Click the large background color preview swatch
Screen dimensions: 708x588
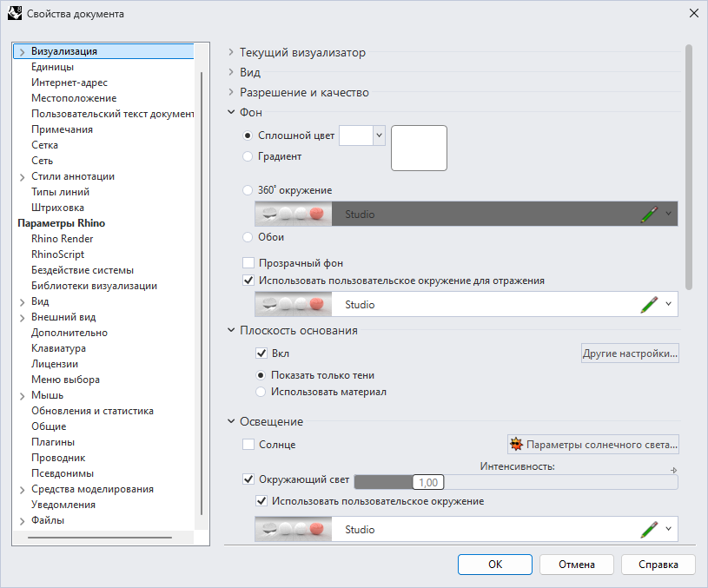(419, 149)
